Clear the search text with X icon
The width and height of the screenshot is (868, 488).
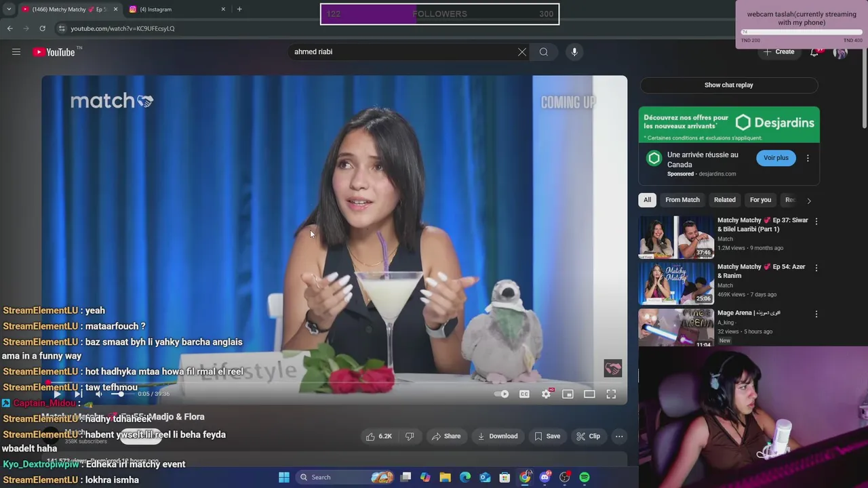(522, 52)
